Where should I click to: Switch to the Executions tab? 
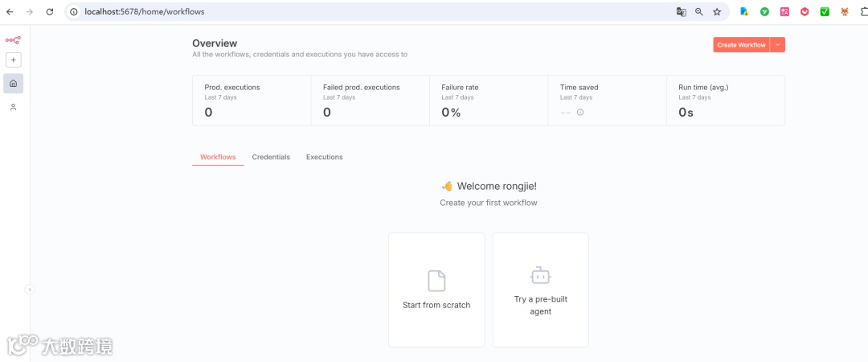[x=325, y=158]
